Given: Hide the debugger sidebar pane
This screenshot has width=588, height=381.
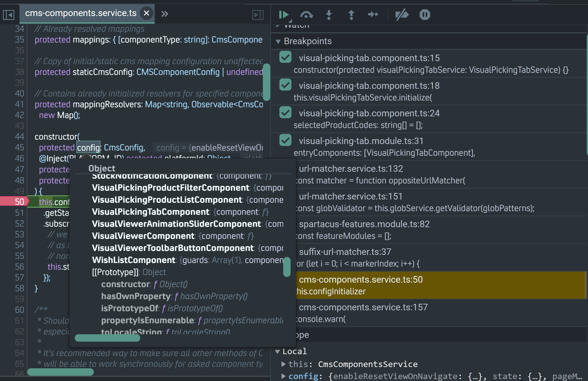Looking at the screenshot, I should [x=258, y=15].
